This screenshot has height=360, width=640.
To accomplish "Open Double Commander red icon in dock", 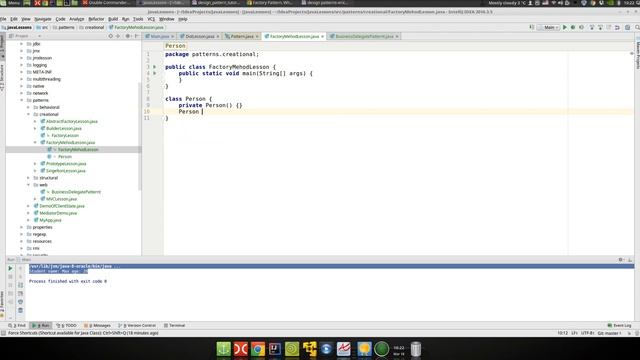I will click(x=240, y=349).
